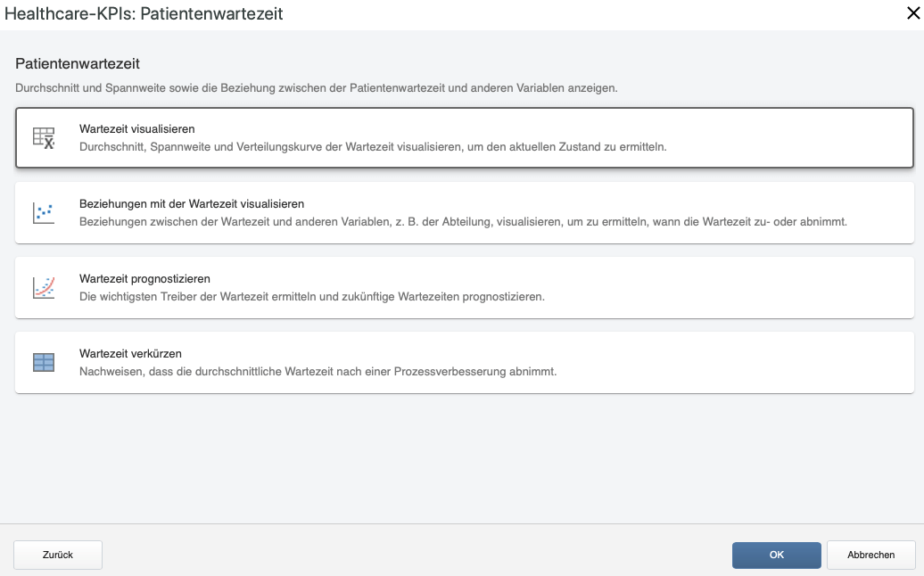Cancel the dialog via Abbrechen

click(x=871, y=555)
